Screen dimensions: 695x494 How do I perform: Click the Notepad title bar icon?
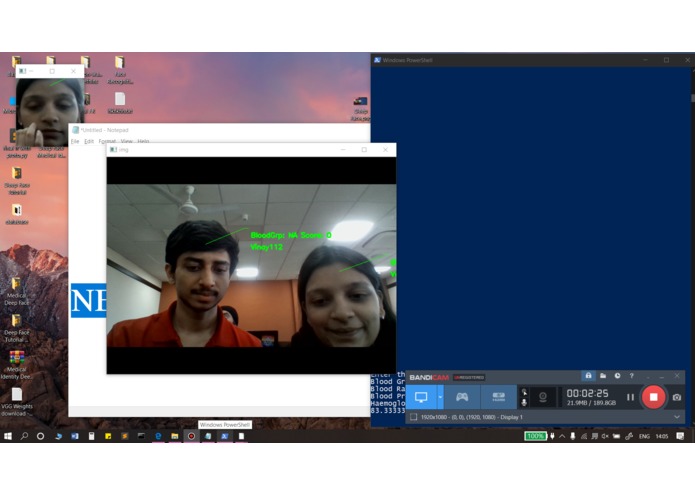75,130
